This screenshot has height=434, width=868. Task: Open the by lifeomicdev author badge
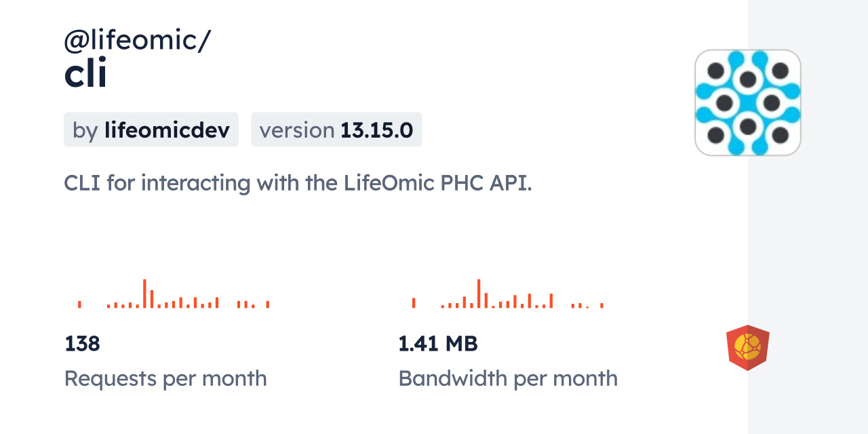click(x=151, y=130)
